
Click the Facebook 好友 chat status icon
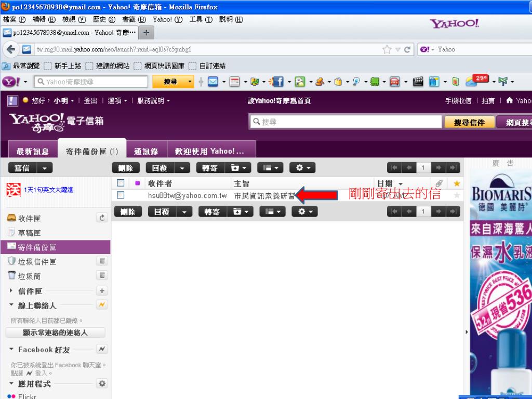pos(102,349)
